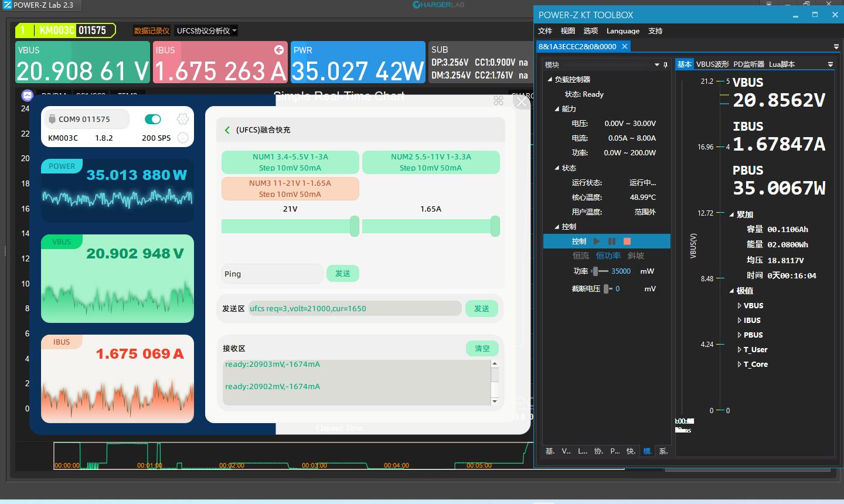The height and width of the screenshot is (504, 844).
Task: Collapse the 累加 section
Action: (x=731, y=215)
